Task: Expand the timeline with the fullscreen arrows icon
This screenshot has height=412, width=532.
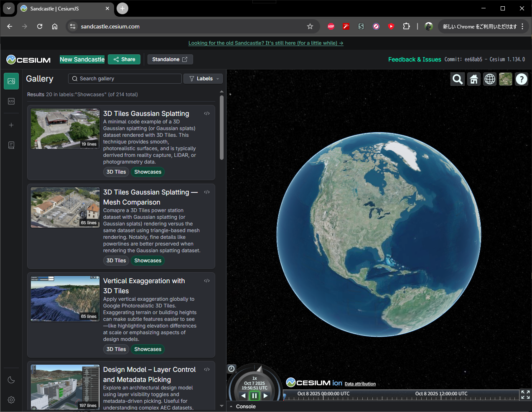Action: tap(525, 394)
